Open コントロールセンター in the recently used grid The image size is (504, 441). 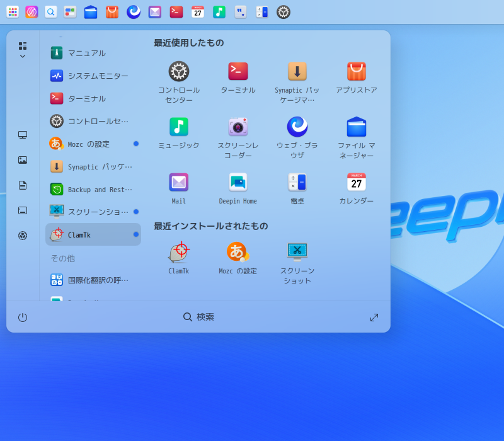click(x=179, y=83)
